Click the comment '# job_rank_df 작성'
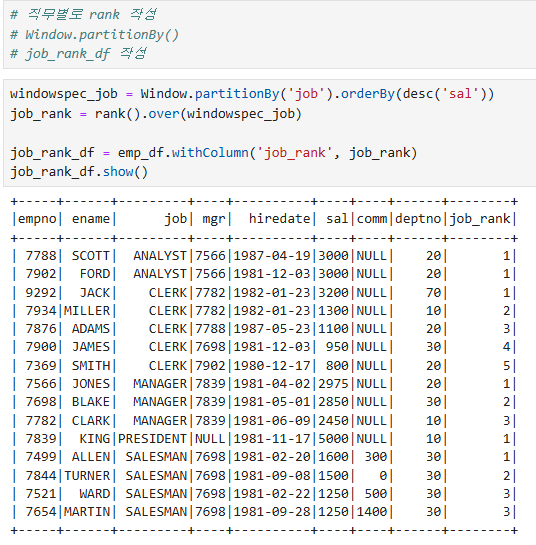 coord(78,54)
